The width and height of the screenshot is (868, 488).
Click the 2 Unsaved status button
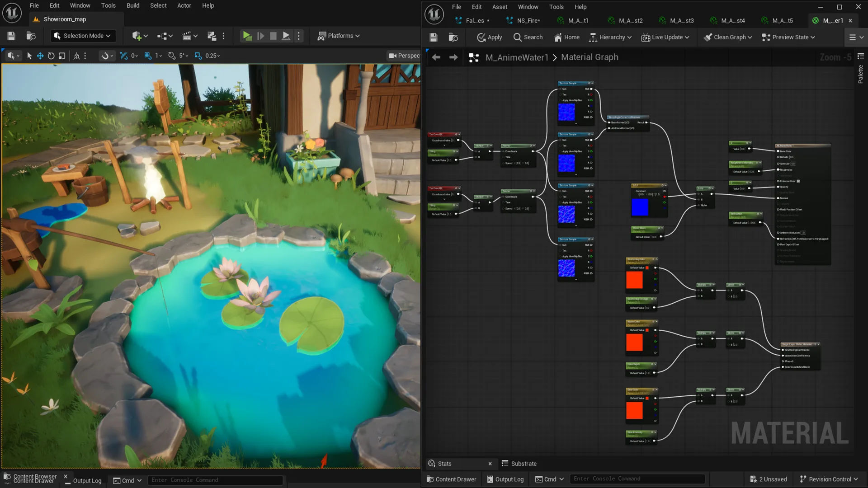(769, 479)
